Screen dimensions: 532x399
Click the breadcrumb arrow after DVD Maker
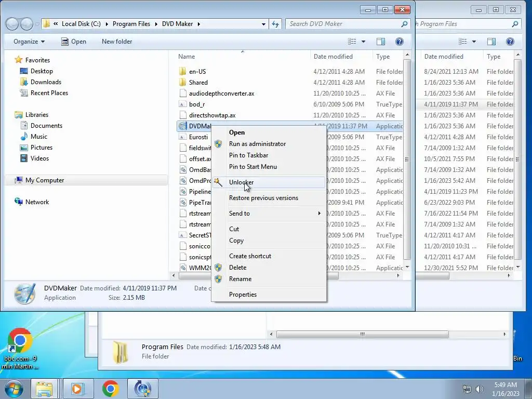[199, 24]
